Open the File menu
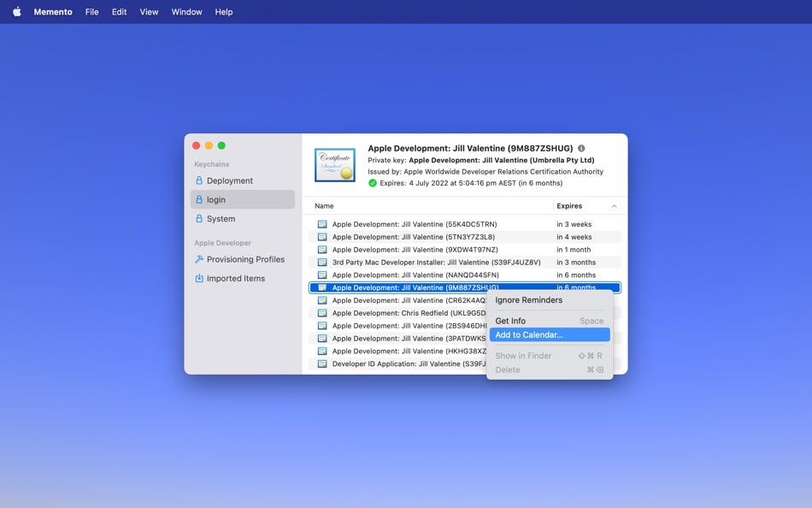Image resolution: width=812 pixels, height=508 pixels. 91,11
